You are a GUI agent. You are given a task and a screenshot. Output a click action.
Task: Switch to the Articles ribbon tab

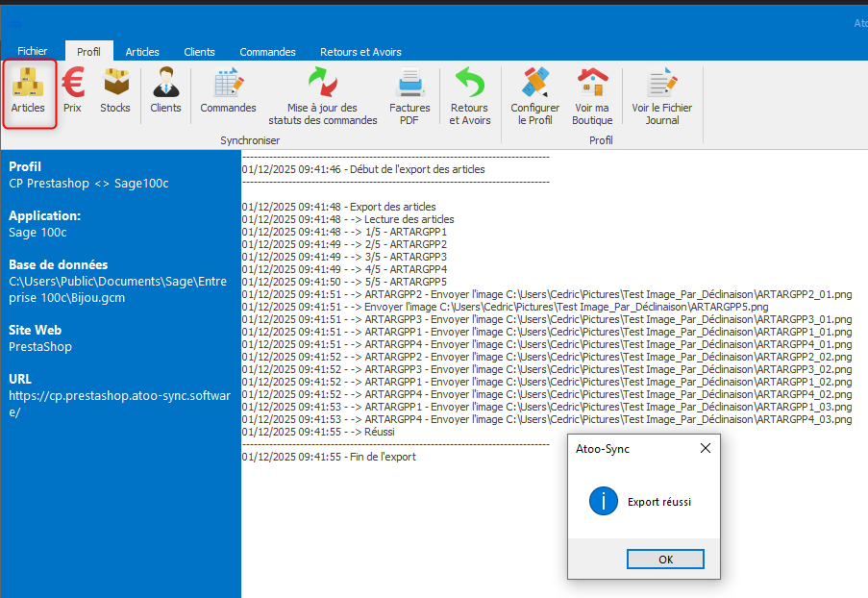(x=142, y=52)
